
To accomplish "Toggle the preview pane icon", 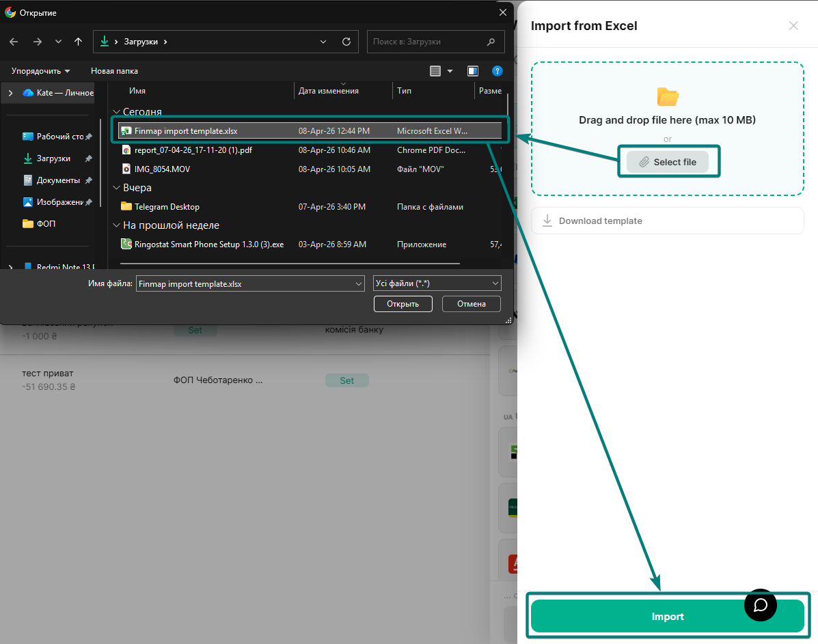I will pos(472,71).
